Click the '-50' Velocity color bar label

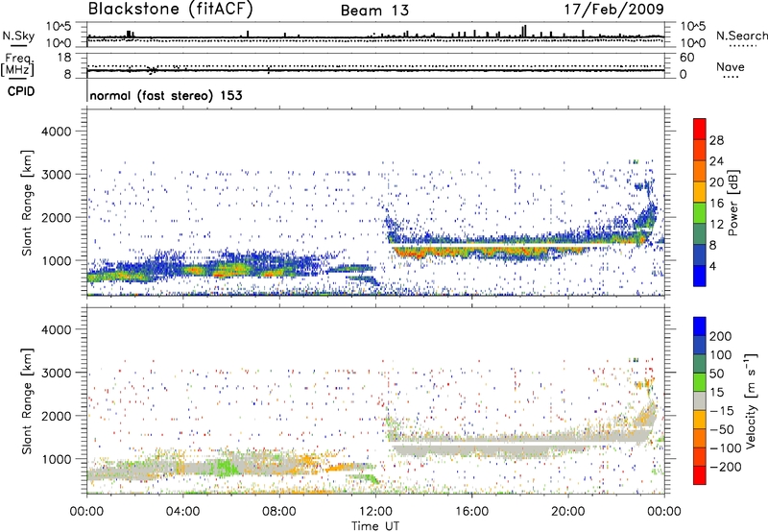[x=722, y=429]
